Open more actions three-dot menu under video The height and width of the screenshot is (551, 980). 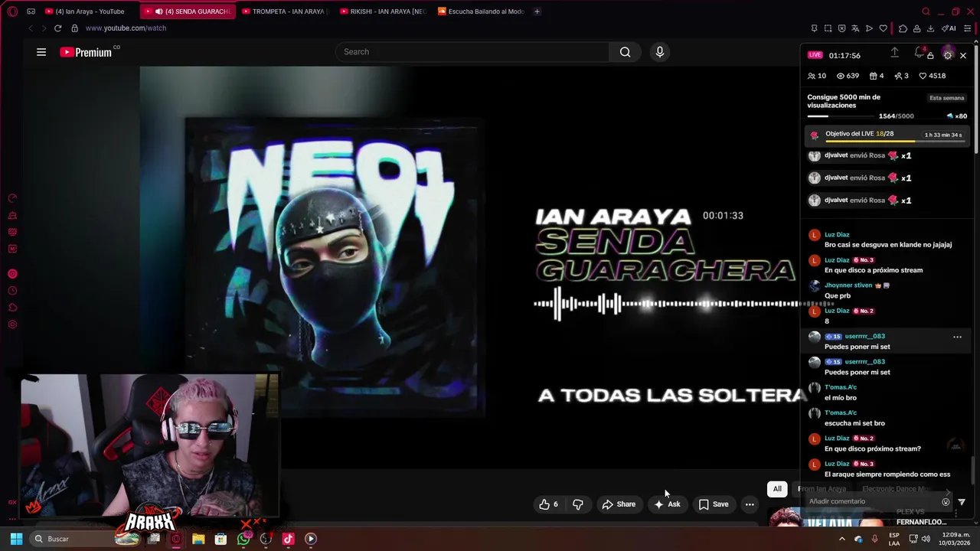click(x=750, y=504)
